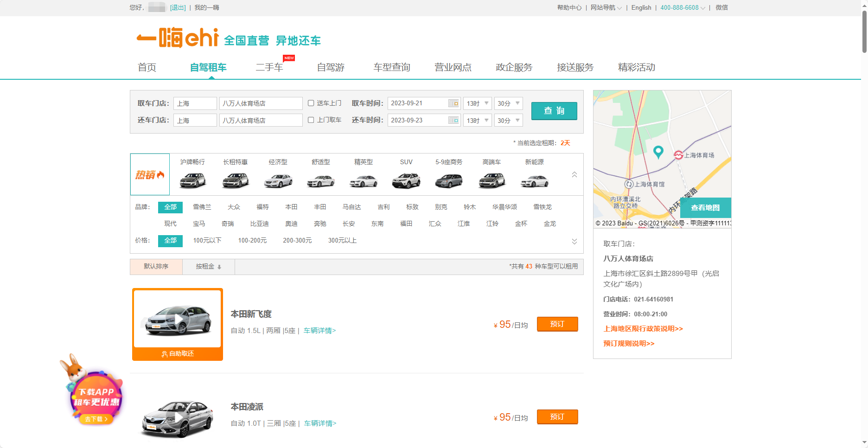Click the 查询 search button
The image size is (868, 448).
pos(554,111)
